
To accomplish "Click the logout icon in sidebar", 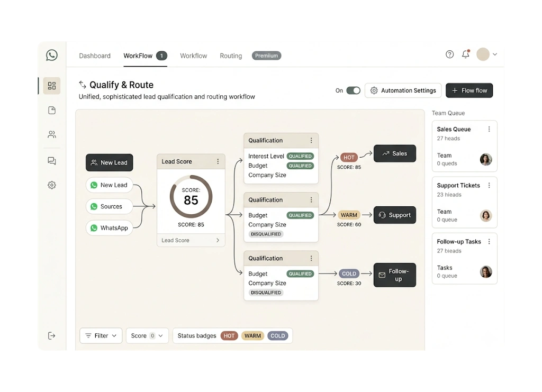I will [52, 336].
